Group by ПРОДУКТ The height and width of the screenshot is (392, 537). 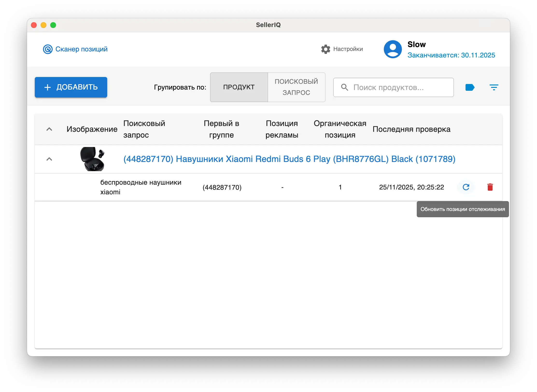[x=239, y=87]
